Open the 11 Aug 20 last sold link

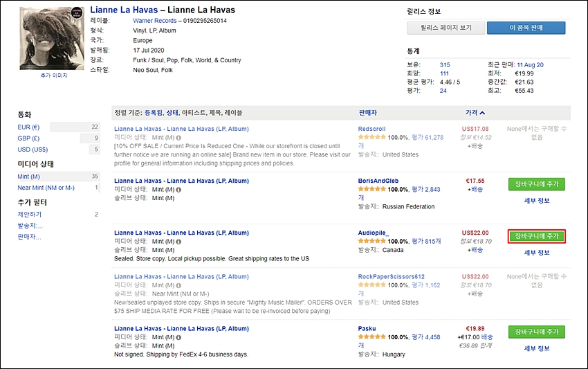[x=531, y=65]
